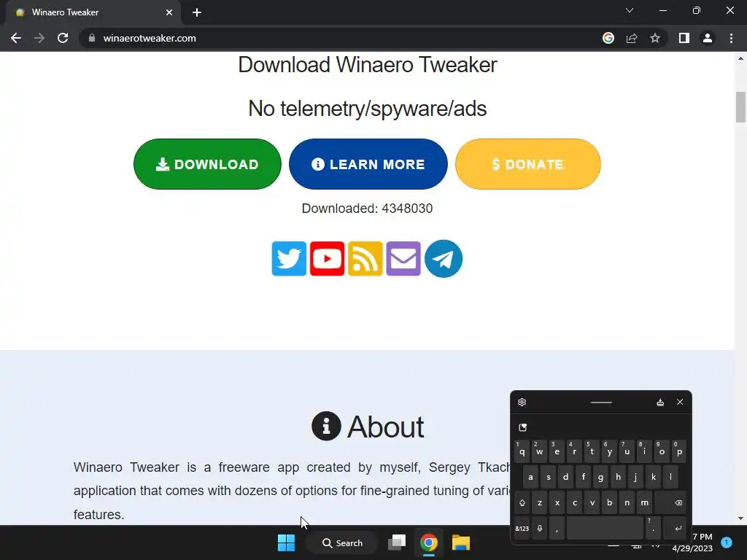Tap the Enter key on touch keyboard
Viewport: 747px width, 560px height.
coord(675,528)
